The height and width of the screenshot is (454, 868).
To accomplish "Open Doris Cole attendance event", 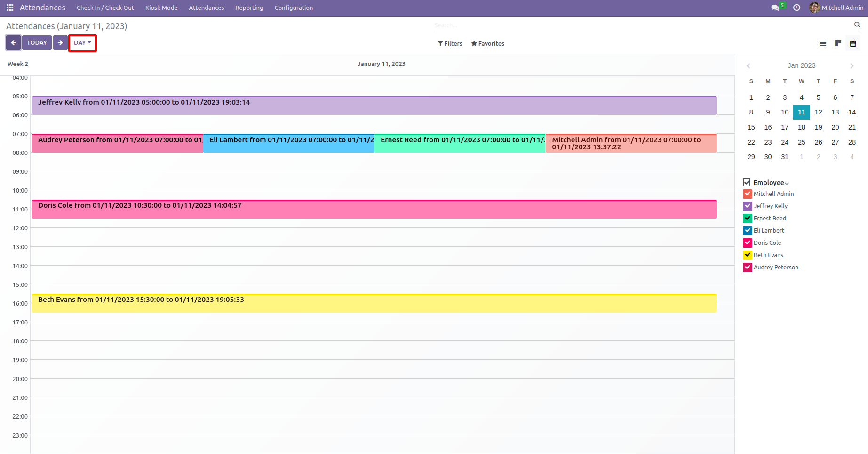I will [374, 209].
